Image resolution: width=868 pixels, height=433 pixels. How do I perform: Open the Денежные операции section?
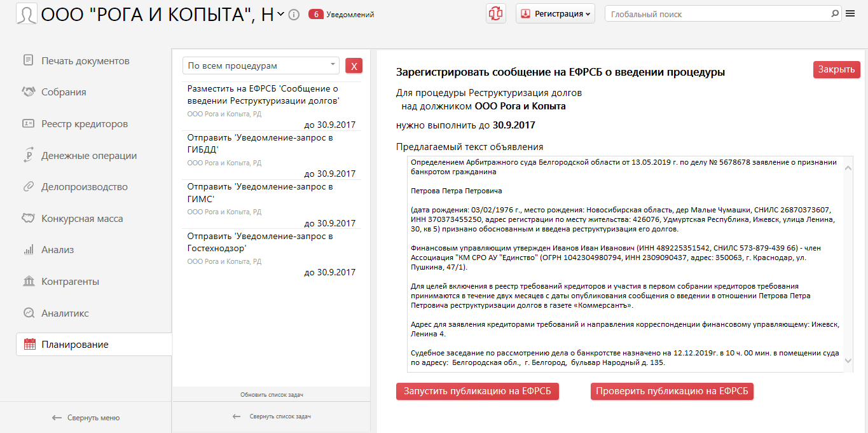pos(89,156)
